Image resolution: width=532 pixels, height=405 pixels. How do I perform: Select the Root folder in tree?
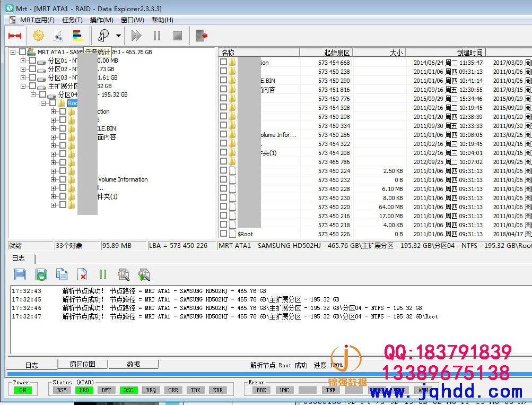(x=72, y=103)
